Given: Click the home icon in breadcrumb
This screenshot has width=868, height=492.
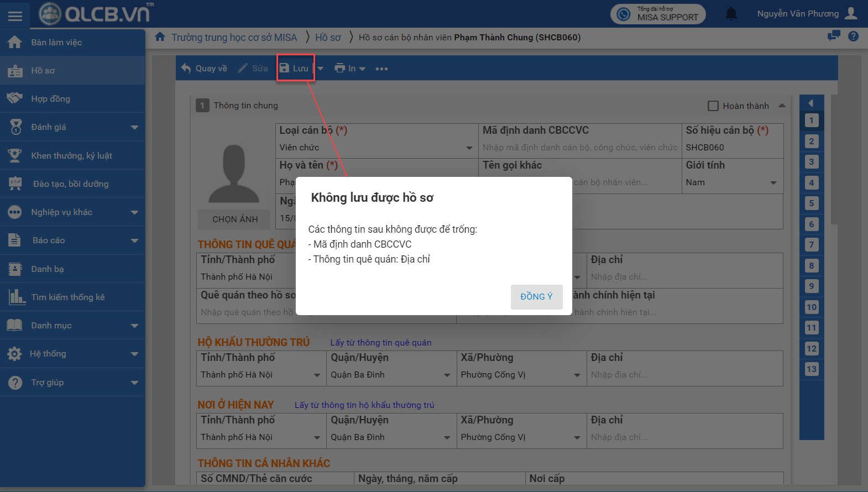Looking at the screenshot, I should pos(160,37).
